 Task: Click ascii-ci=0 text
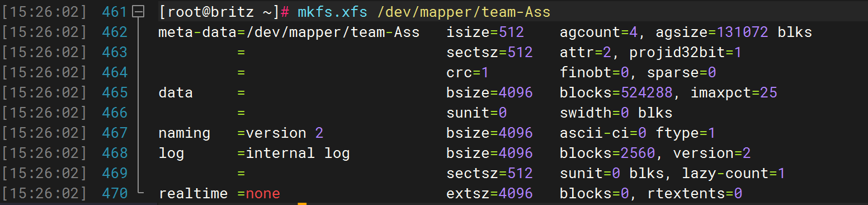click(x=603, y=133)
